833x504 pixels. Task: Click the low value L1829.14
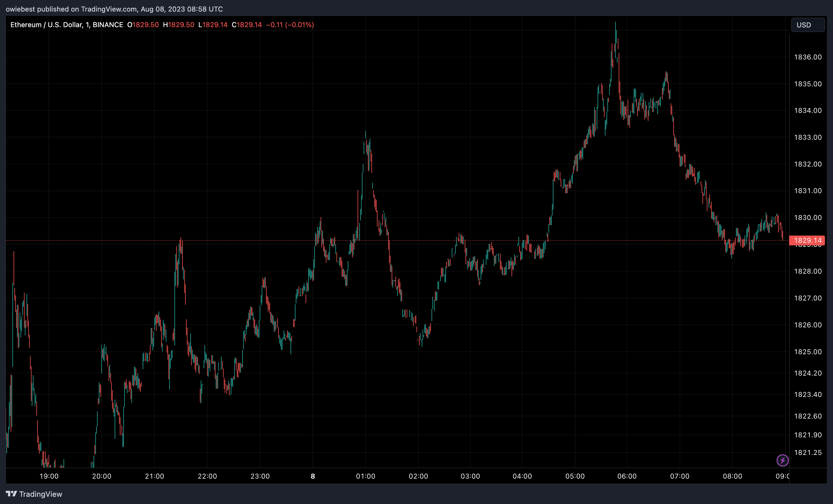(x=213, y=25)
